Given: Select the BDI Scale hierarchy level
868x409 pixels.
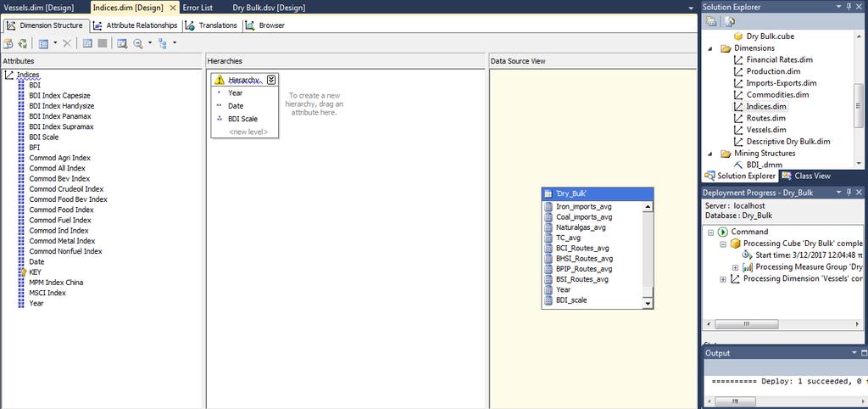Looking at the screenshot, I should pyautogui.click(x=242, y=119).
